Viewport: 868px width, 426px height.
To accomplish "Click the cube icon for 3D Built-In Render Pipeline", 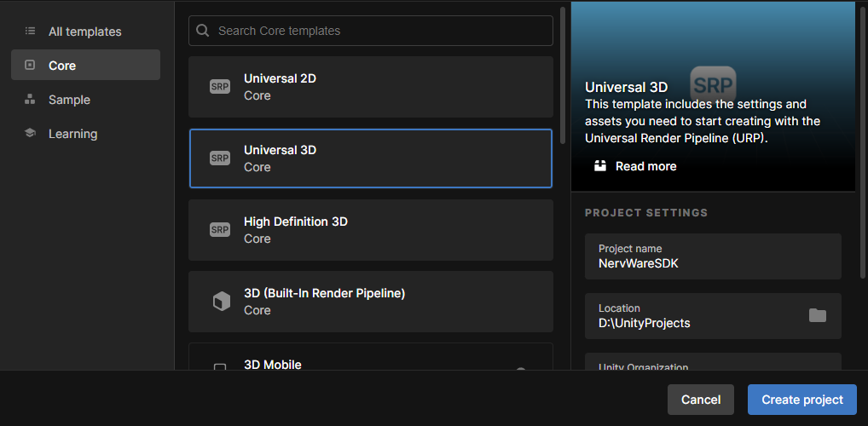I will pyautogui.click(x=221, y=302).
